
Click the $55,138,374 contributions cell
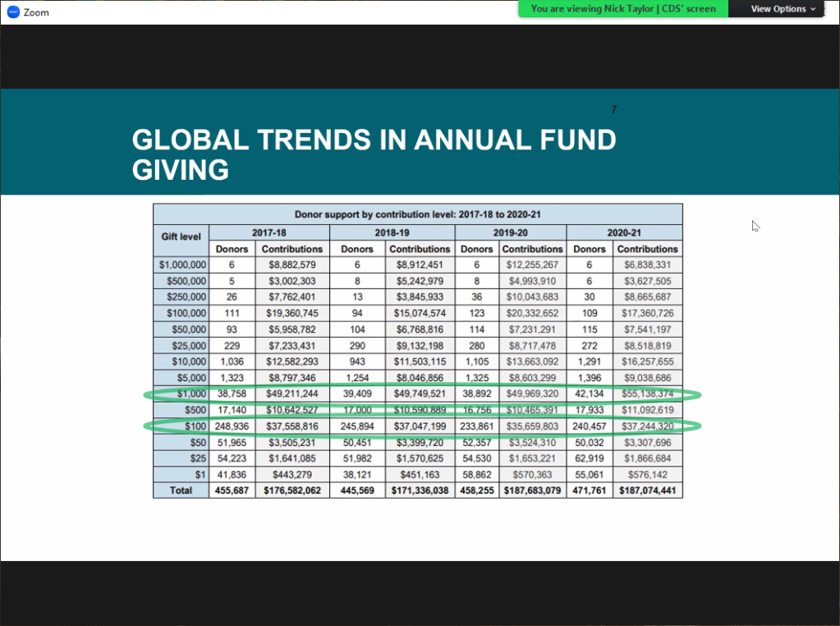click(x=648, y=394)
